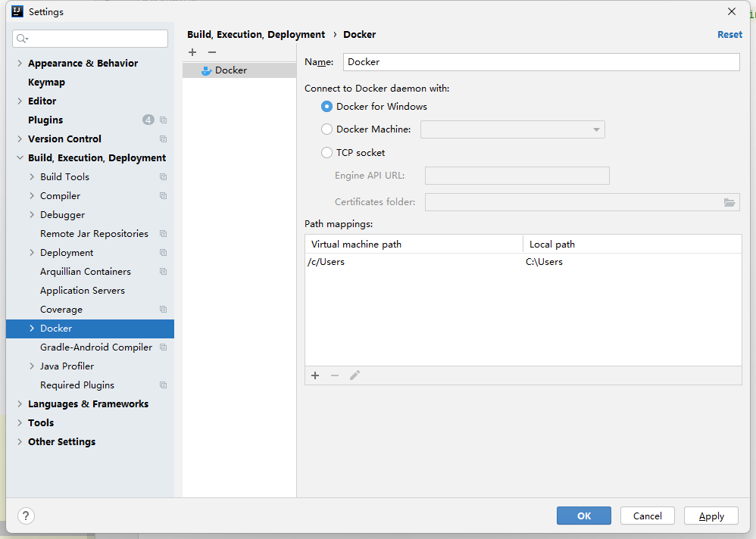Image resolution: width=756 pixels, height=539 pixels.
Task: Open Remote Jar Repositories settings
Action: [94, 234]
